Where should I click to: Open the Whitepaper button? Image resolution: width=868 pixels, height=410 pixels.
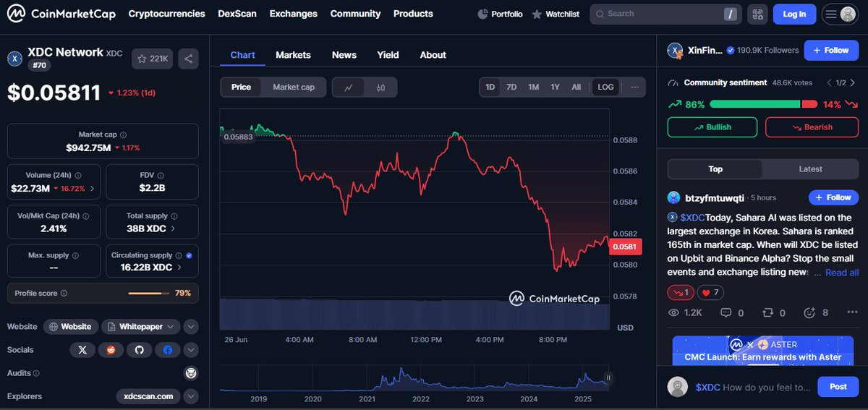tap(141, 327)
